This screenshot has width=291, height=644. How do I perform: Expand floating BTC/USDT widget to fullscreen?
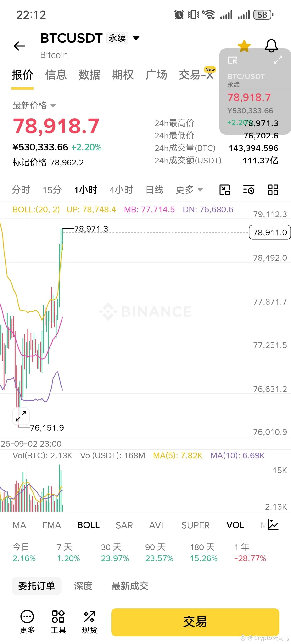click(278, 60)
